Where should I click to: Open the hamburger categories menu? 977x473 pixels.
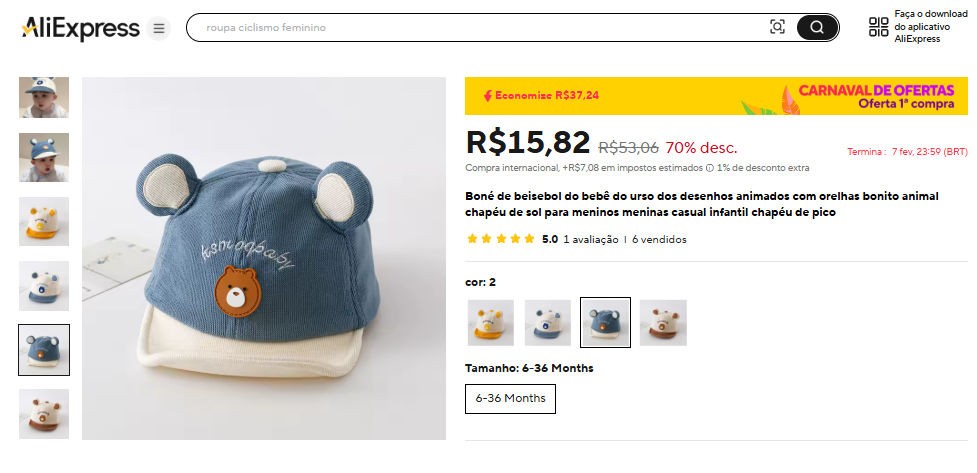[x=159, y=28]
